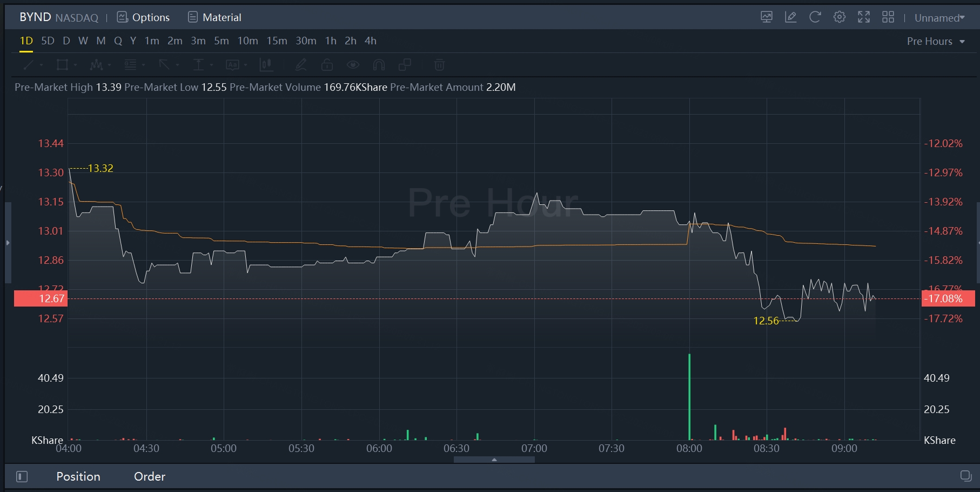This screenshot has height=492, width=980.
Task: Switch to the 10m interval
Action: tap(248, 41)
